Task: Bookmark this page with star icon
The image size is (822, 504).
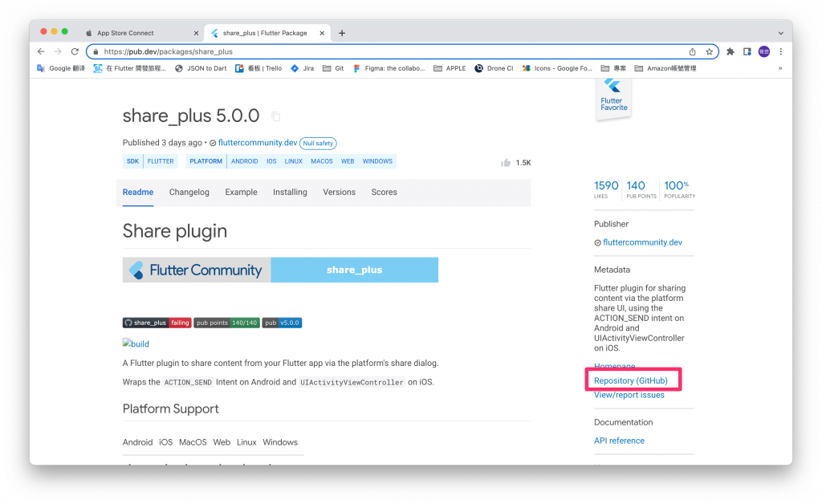Action: coord(710,51)
